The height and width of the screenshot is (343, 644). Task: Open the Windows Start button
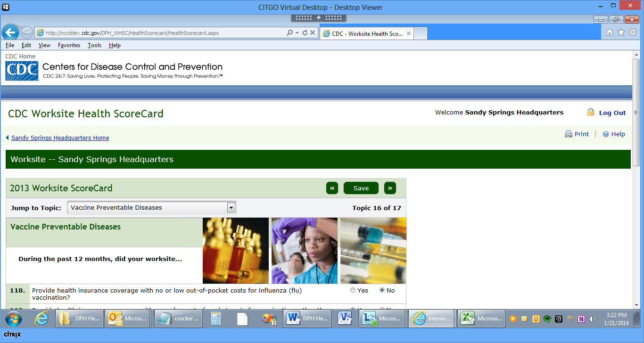13,318
